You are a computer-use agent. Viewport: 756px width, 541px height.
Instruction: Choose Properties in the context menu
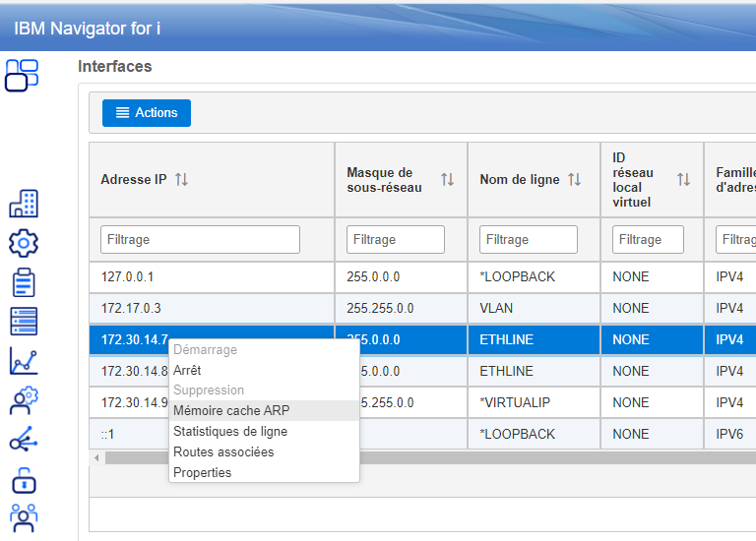tap(264, 472)
